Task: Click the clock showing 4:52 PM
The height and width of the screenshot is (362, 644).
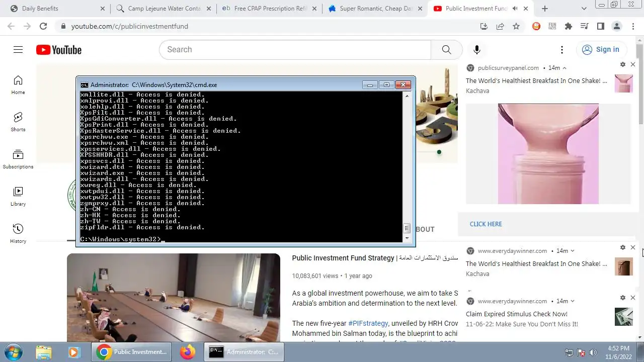Action: 618,348
